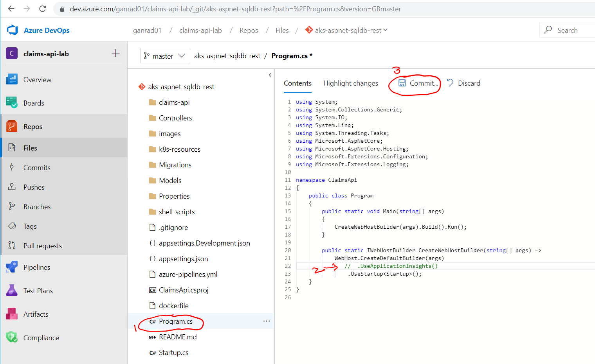This screenshot has width=595, height=364.
Task: Open ClaimsApi.csproj file
Action: pos(184,290)
